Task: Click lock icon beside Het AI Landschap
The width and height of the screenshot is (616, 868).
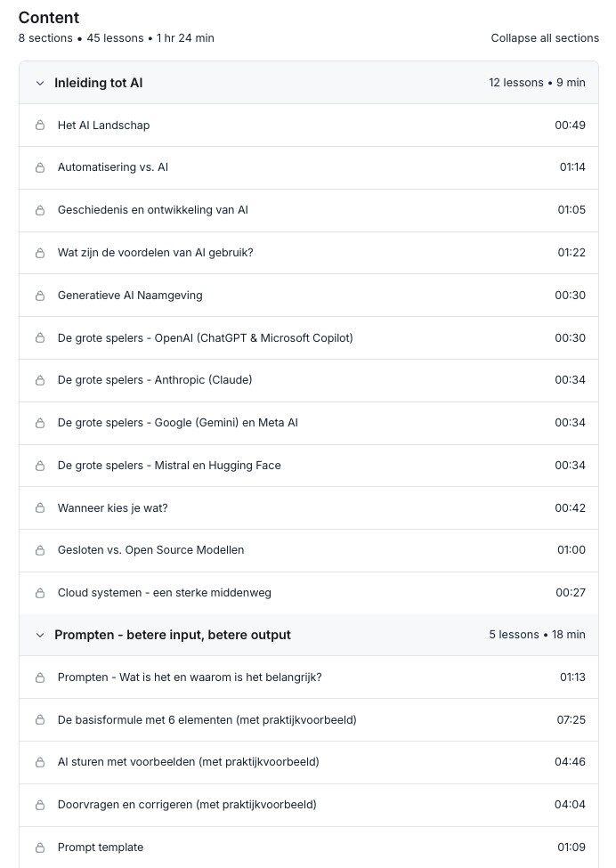Action: coord(39,126)
